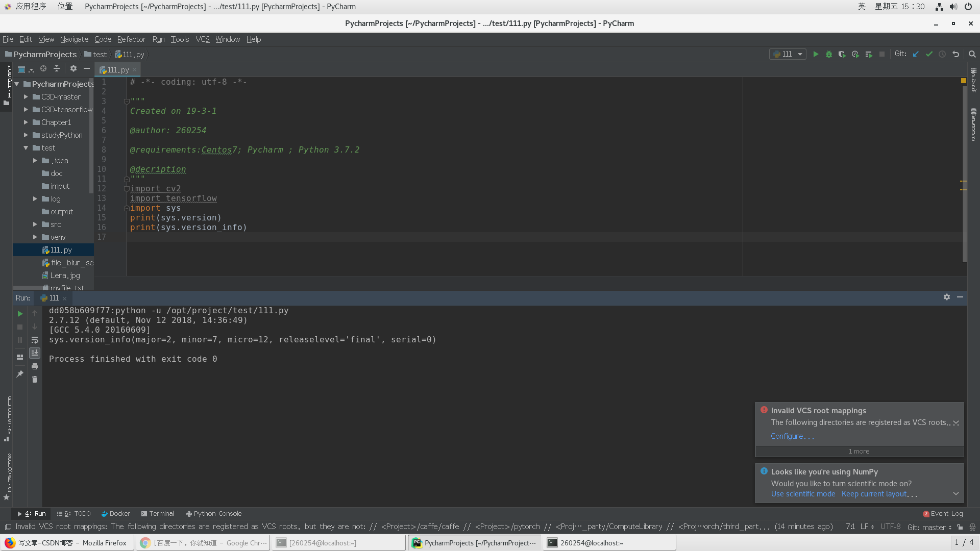The width and height of the screenshot is (980, 551).
Task: Collapse the test folder in tree
Action: tap(26, 148)
